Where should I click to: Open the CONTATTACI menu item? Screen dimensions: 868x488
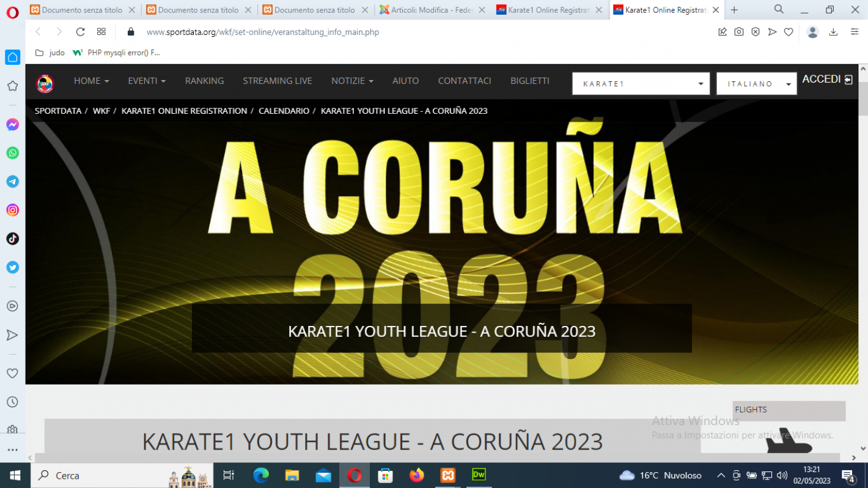click(x=465, y=81)
